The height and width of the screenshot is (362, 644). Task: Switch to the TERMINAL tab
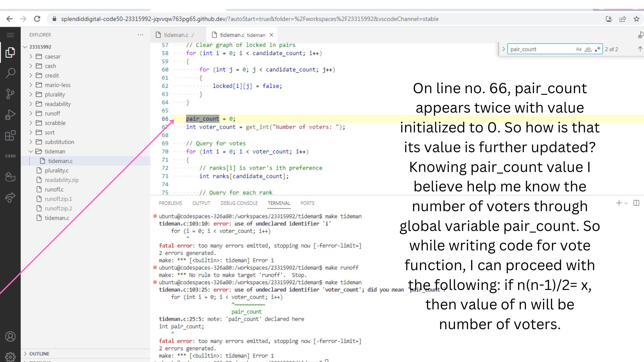click(x=279, y=203)
